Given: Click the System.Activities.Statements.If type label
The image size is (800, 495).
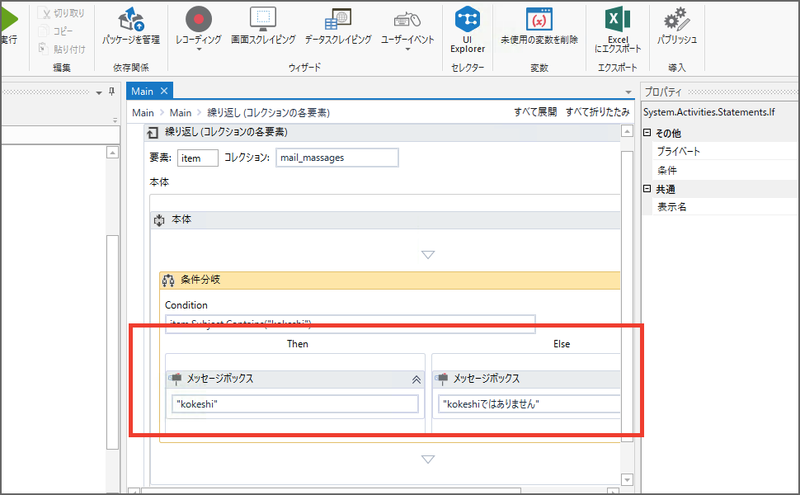Looking at the screenshot, I should click(x=709, y=112).
